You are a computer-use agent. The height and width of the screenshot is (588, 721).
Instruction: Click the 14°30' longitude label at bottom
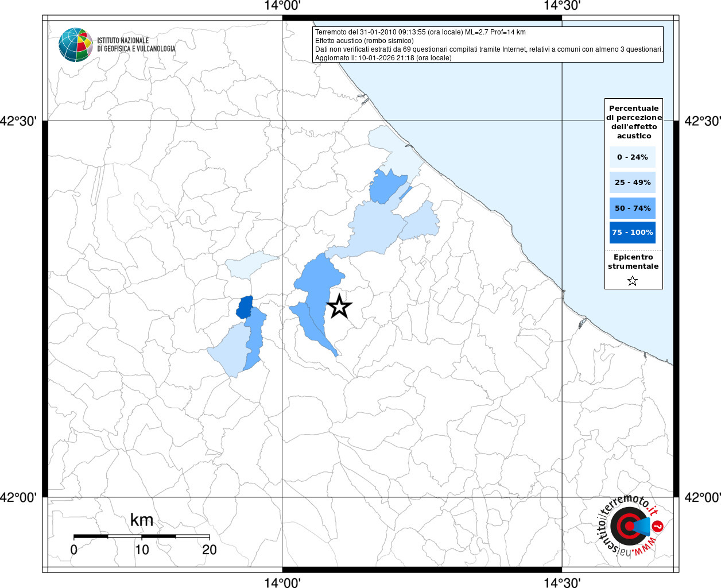pos(562,582)
